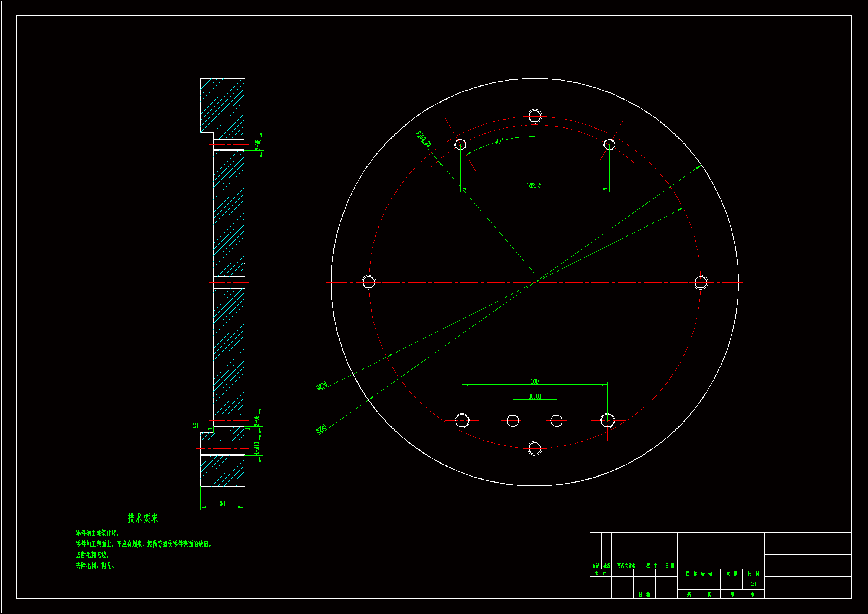This screenshot has height=614, width=868.
Task: Click the 30 width dimension under section
Action: point(222,504)
